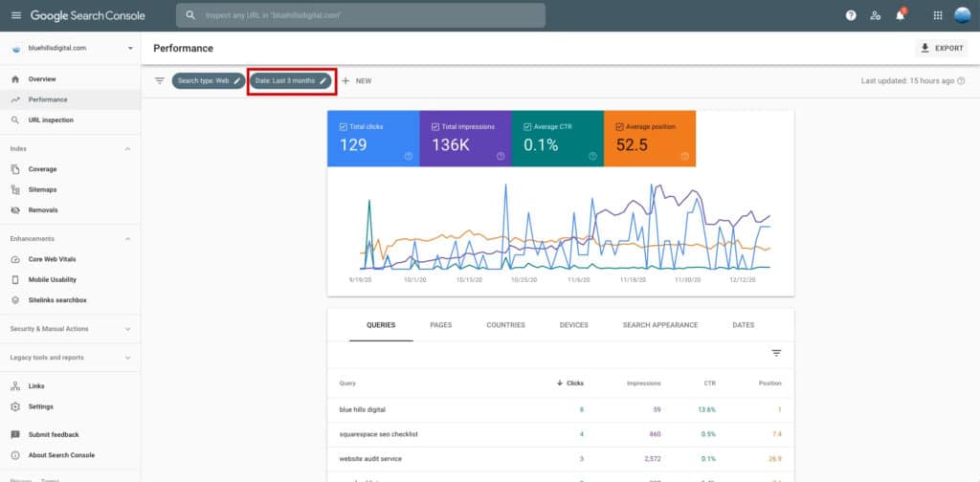Click the URL inspection magnifier icon
The width and height of the screenshot is (980, 482).
(15, 120)
